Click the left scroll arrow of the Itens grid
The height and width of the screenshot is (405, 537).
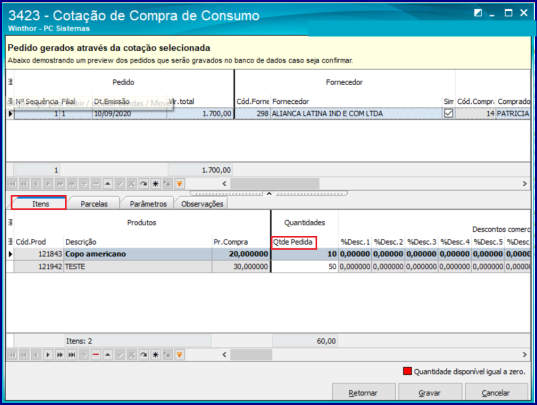pos(224,355)
